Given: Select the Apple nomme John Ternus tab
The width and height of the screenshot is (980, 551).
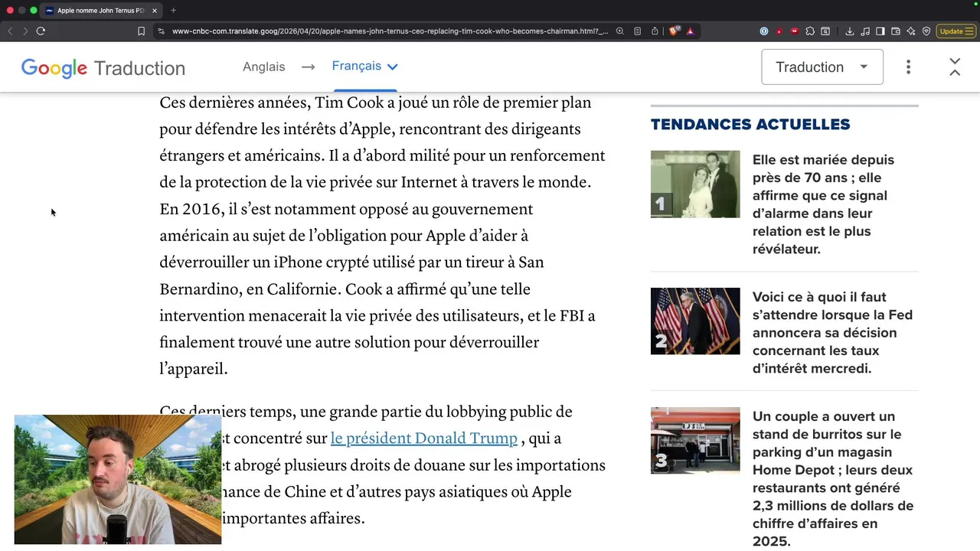Looking at the screenshot, I should click(101, 11).
